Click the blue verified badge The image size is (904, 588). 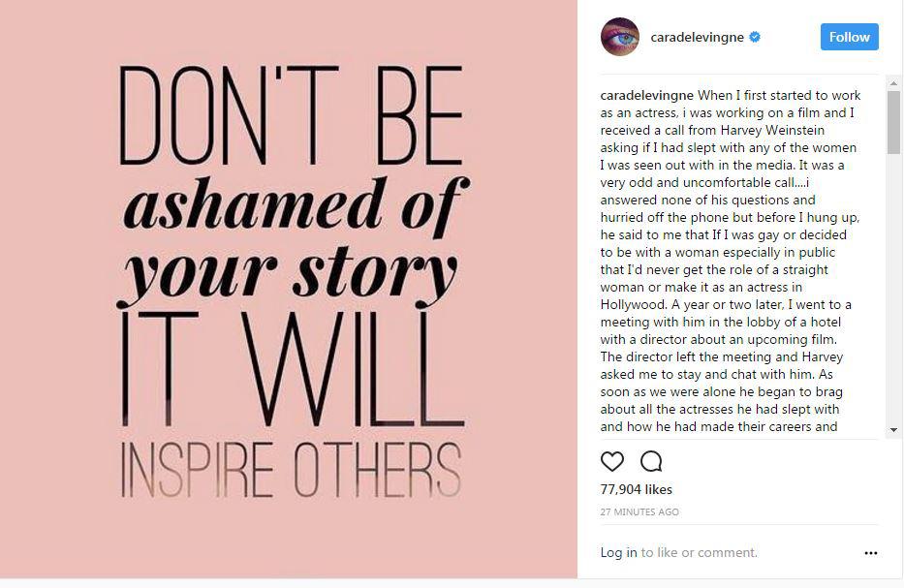754,37
